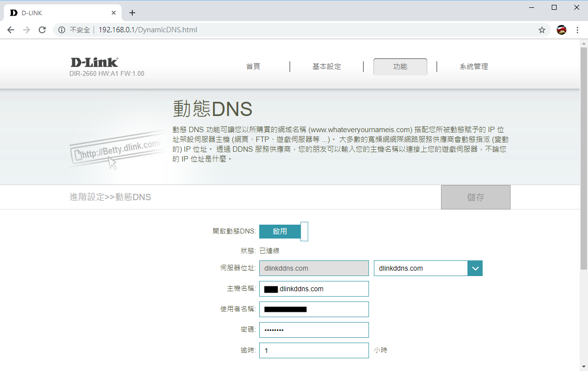Click the 動態DNS page heading
This screenshot has height=371, width=588.
pyautogui.click(x=213, y=109)
